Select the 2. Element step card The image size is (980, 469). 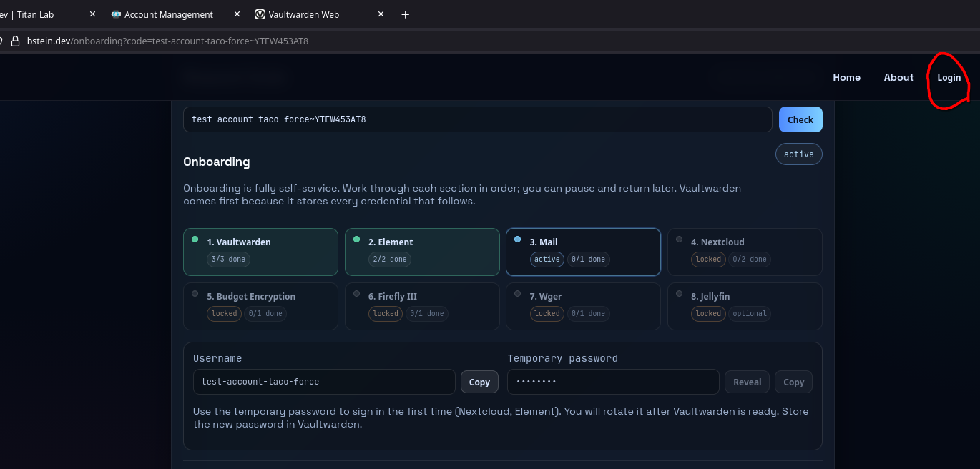(422, 252)
